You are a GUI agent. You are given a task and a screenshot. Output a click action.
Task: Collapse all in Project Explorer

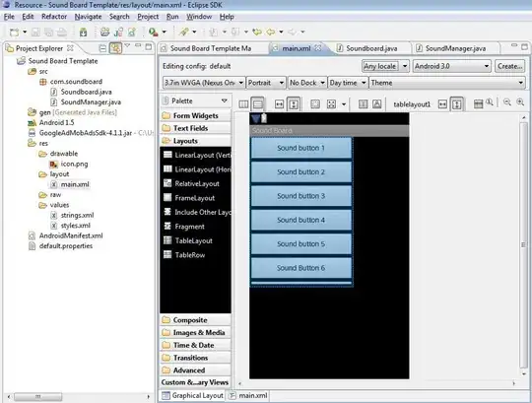coord(102,48)
